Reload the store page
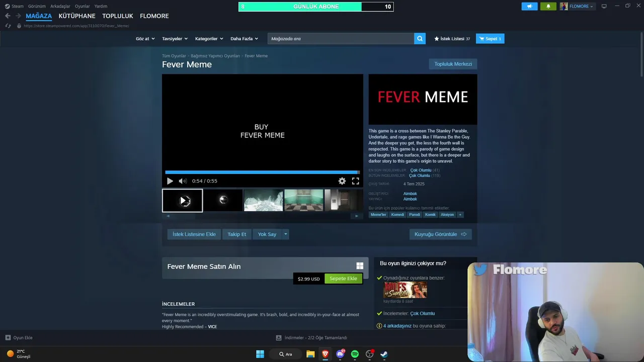Image resolution: width=644 pixels, height=362 pixels. 8,26
